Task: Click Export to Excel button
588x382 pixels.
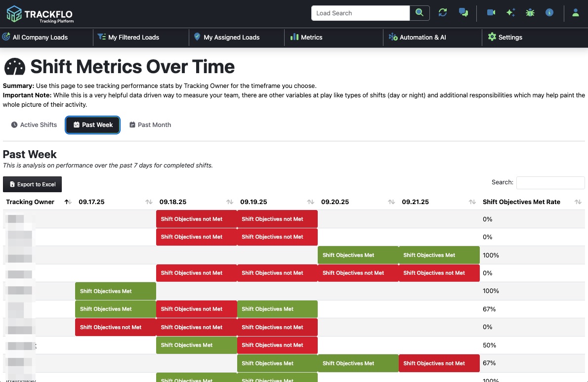Action: pyautogui.click(x=32, y=184)
